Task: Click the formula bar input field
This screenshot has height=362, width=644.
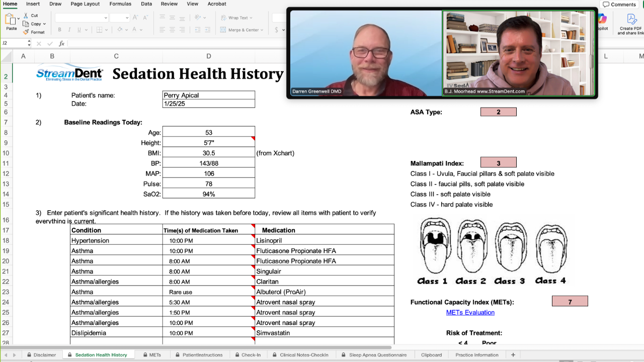Action: (176, 43)
